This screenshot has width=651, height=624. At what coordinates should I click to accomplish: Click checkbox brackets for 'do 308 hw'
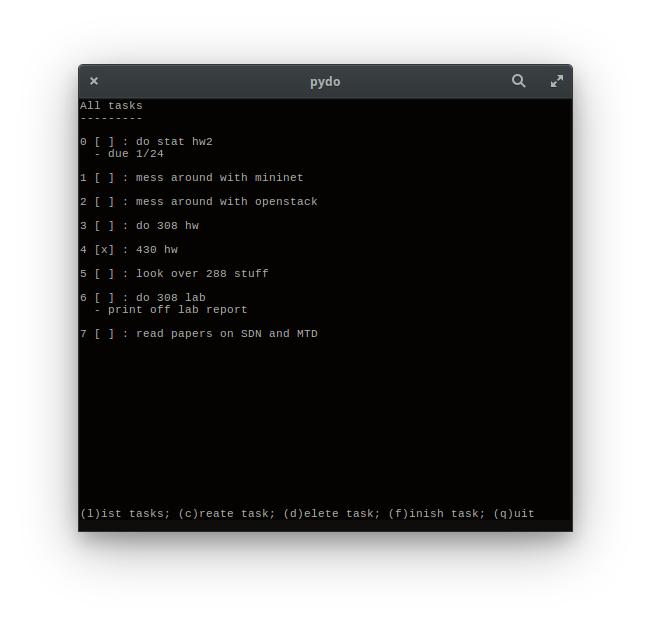click(104, 226)
